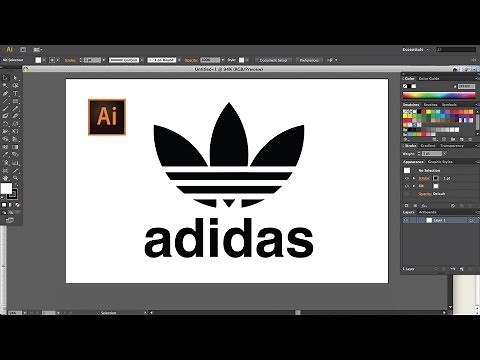Switch to the Graphic Styles tab
This screenshot has height=360, width=480.
tap(440, 162)
